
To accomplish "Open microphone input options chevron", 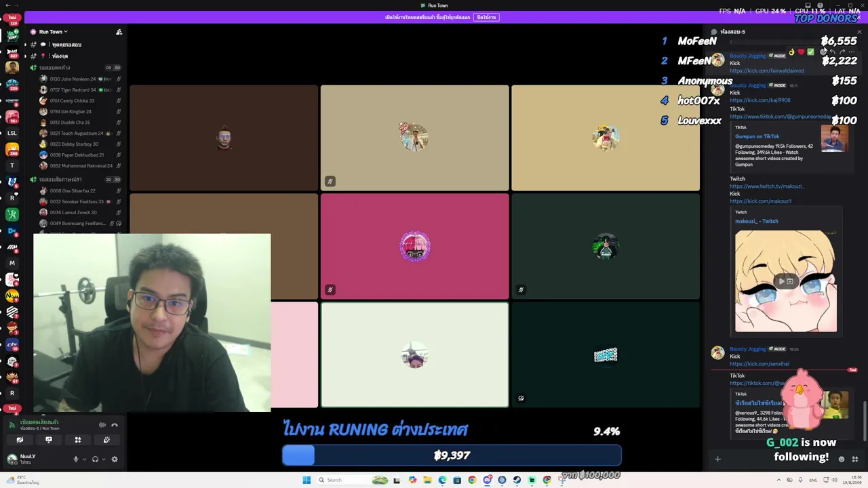I will pyautogui.click(x=84, y=459).
